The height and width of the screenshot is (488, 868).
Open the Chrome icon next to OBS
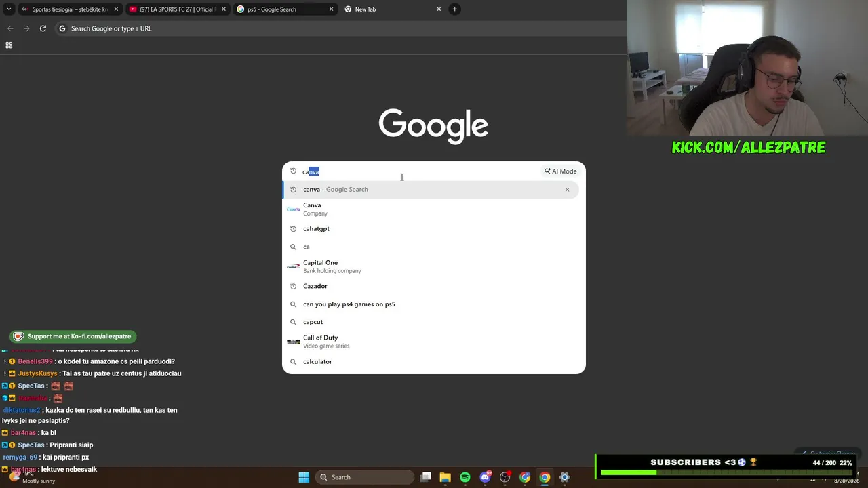525,477
